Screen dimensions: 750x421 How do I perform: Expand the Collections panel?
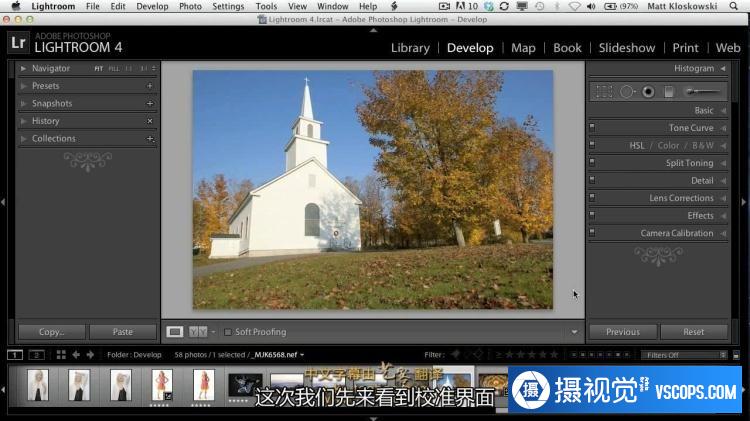53,139
